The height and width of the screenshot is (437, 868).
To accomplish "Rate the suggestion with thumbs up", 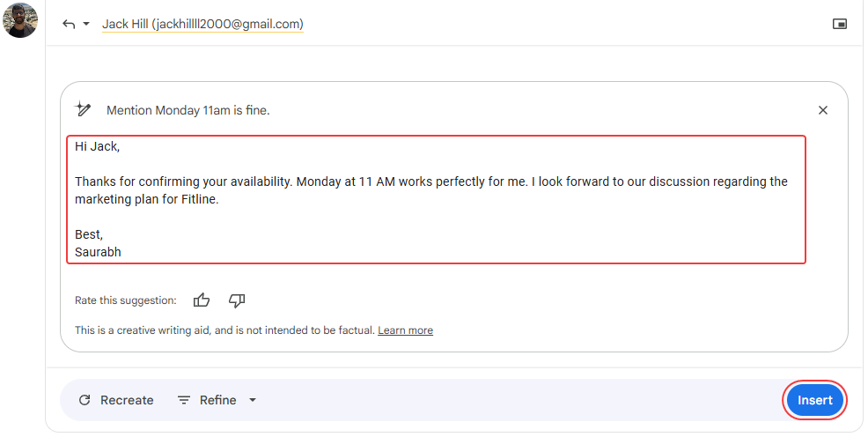I will pos(202,300).
